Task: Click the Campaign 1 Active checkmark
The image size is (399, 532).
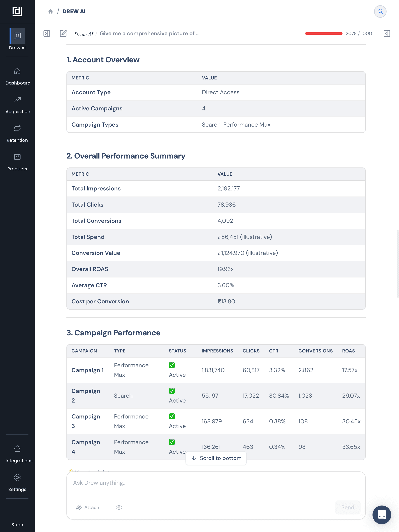Action: tap(172, 365)
